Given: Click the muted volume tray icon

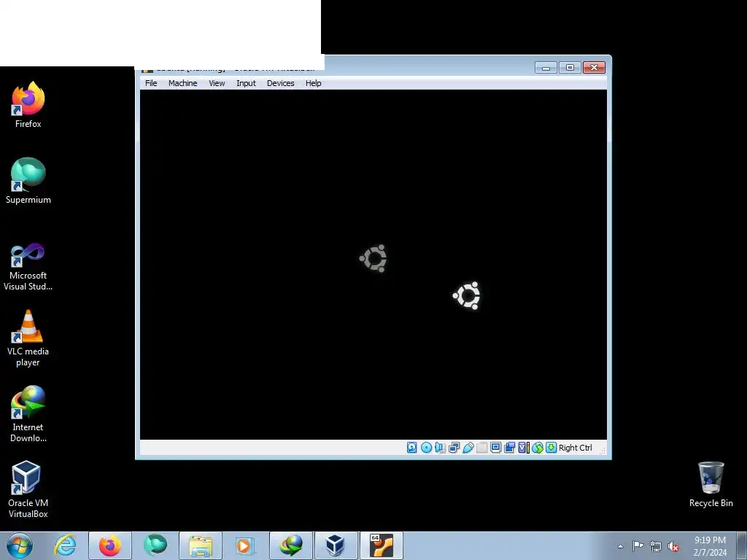Looking at the screenshot, I should coord(673,547).
